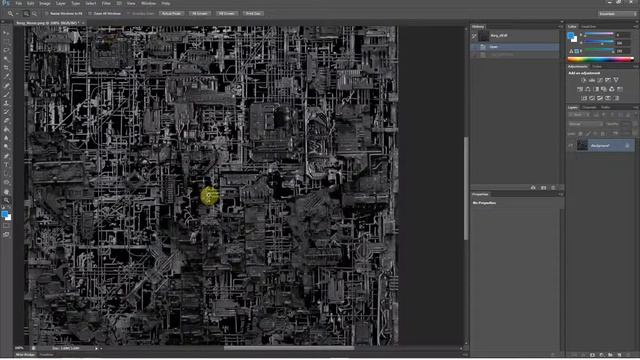The width and height of the screenshot is (640, 360).
Task: Select the Quick Selection tool
Action: (x=6, y=59)
